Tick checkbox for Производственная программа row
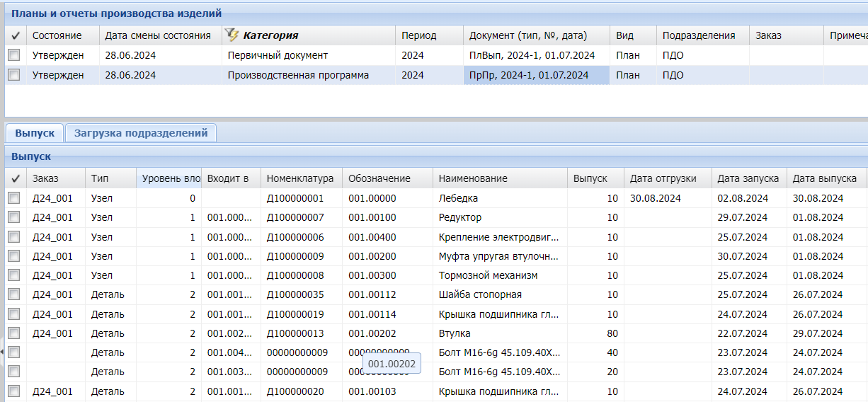868x402 pixels. (14, 75)
